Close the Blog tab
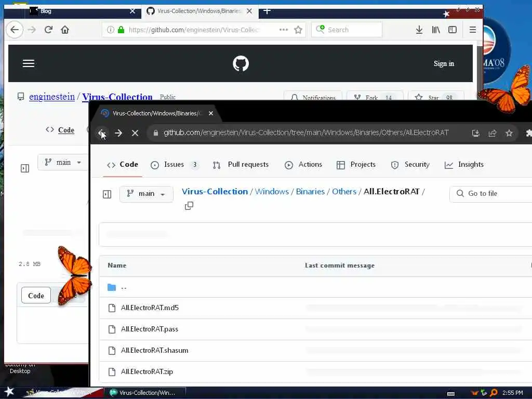Image resolution: width=532 pixels, height=399 pixels. click(x=132, y=11)
